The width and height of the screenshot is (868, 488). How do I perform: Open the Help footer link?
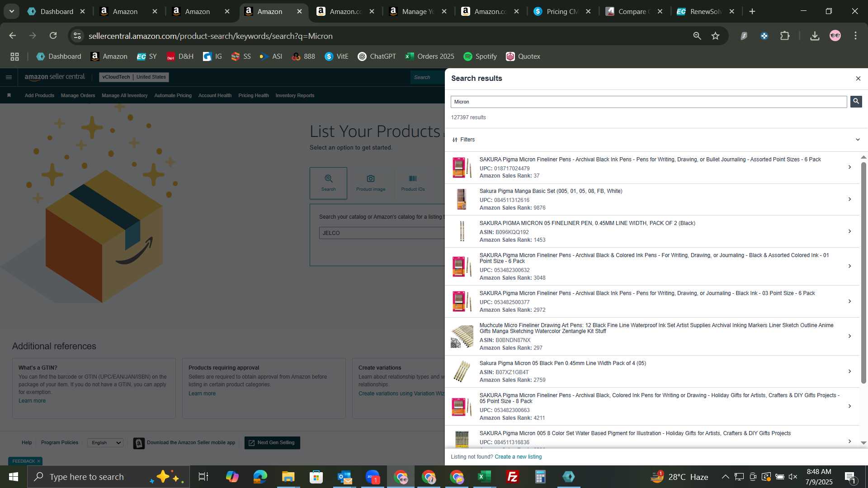coord(27,443)
